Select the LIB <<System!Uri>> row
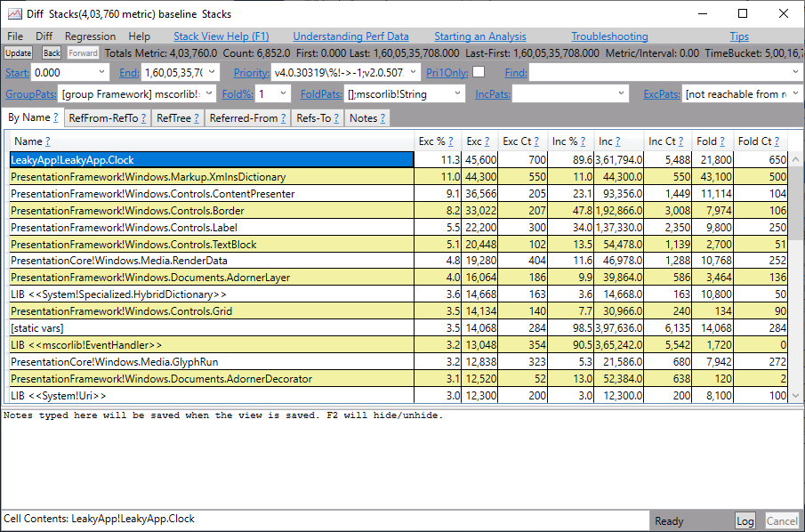Screen dimensions: 805x532 tap(398, 395)
